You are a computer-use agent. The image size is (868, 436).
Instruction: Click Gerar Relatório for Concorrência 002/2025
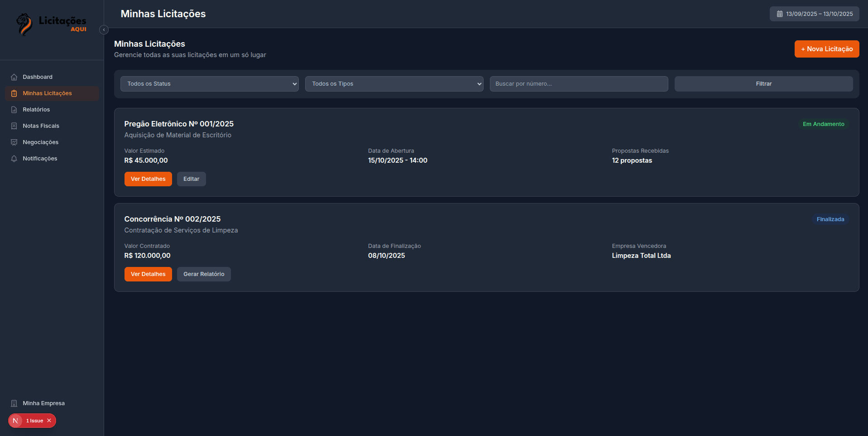point(204,274)
